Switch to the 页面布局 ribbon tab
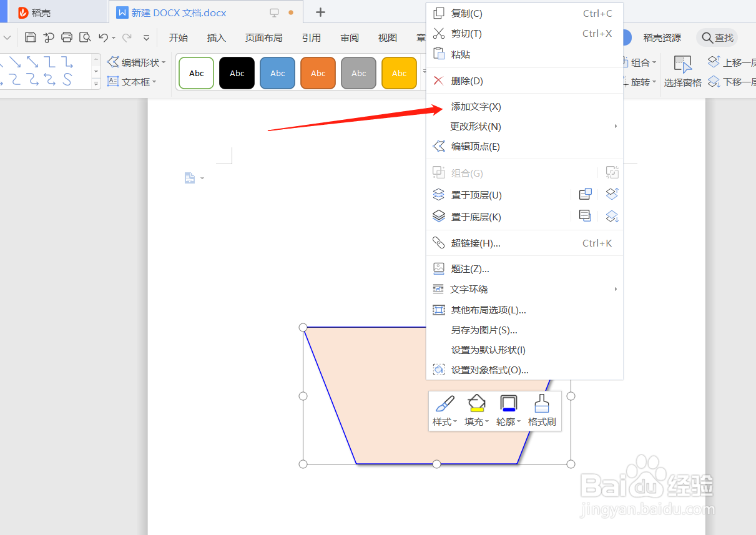This screenshot has height=535, width=756. point(263,37)
